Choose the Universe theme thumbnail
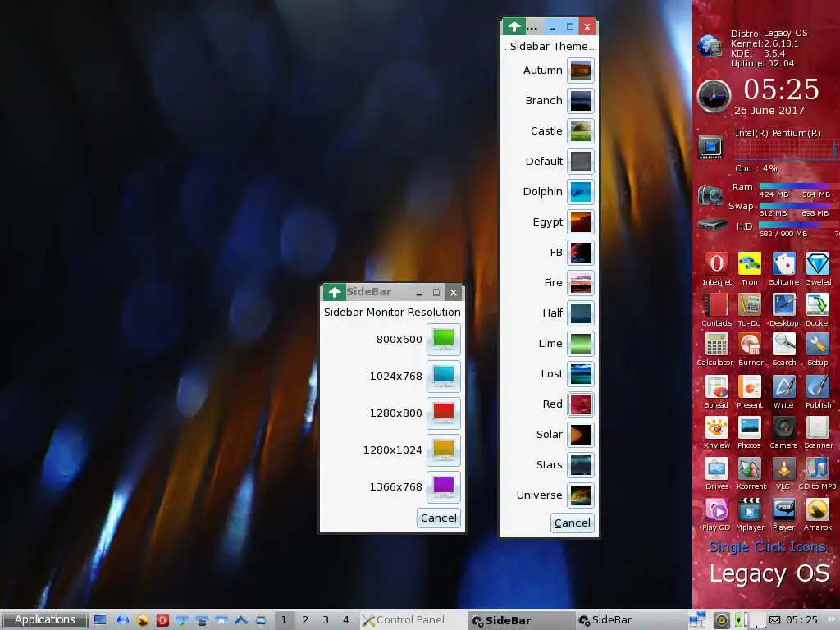 (x=581, y=495)
